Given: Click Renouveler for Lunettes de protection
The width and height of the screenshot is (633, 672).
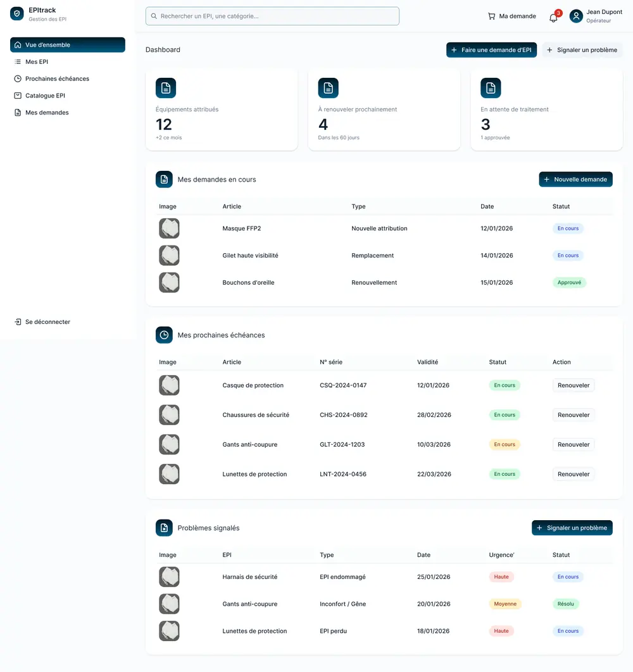Looking at the screenshot, I should click(x=573, y=474).
